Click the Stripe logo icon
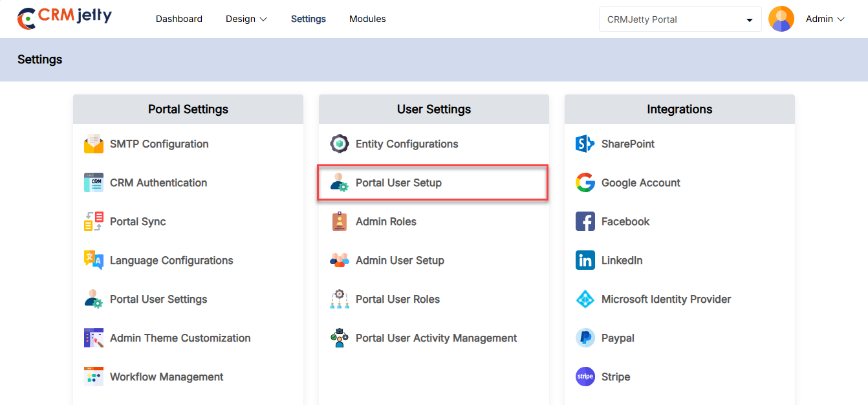868x405 pixels. (x=585, y=377)
